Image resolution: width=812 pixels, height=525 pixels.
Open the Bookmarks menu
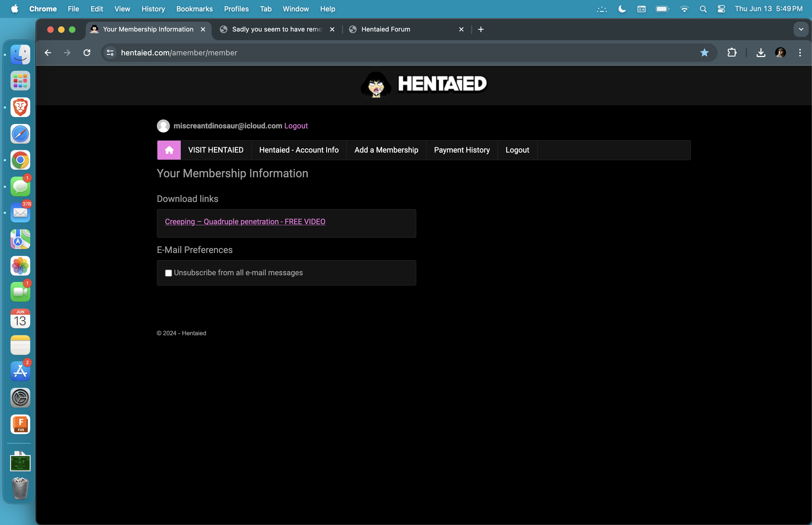(194, 9)
